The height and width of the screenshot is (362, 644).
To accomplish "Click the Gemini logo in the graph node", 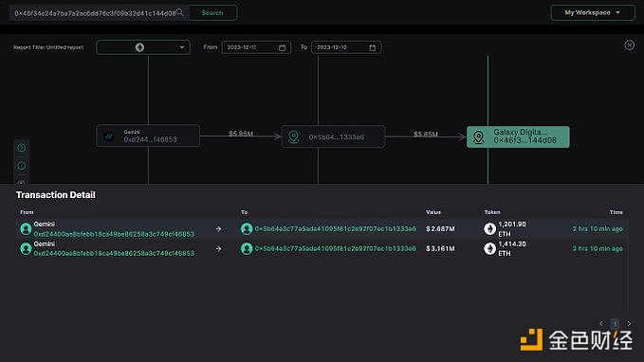I will coord(109,136).
